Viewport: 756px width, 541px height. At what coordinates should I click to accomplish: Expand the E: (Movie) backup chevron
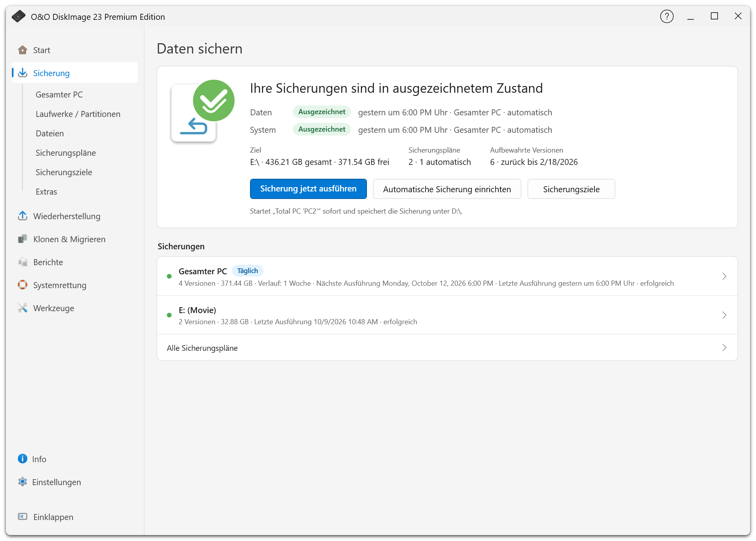click(x=724, y=315)
